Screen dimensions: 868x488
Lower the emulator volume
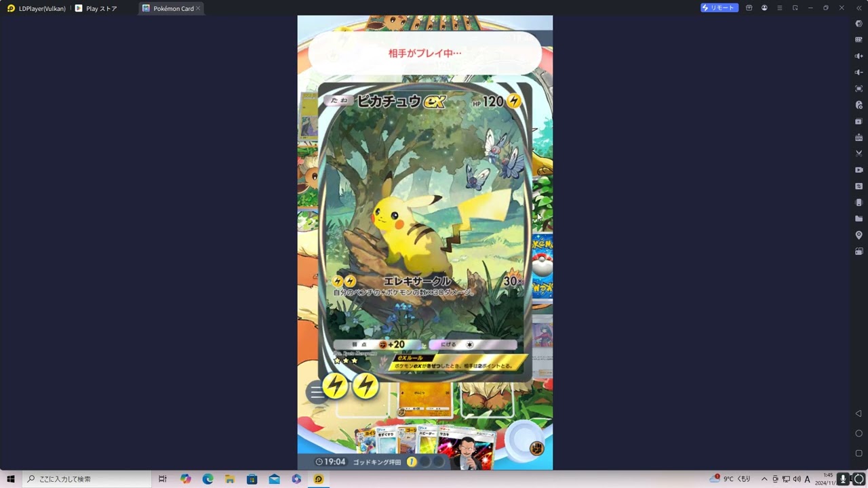[x=859, y=73]
